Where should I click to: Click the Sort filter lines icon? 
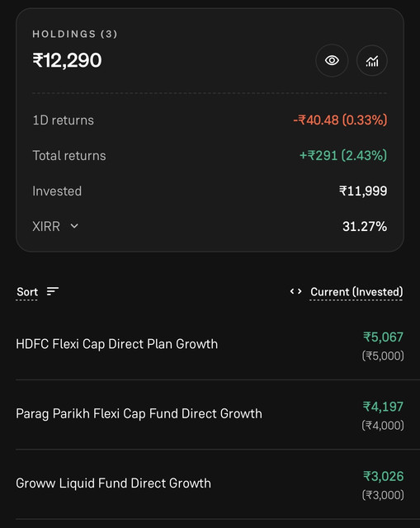(53, 291)
